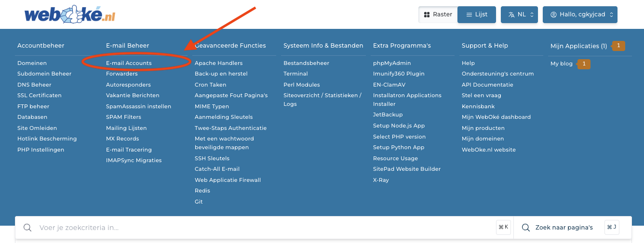Click the Zoek naar pagina's search icon
644x243 pixels.
point(526,228)
